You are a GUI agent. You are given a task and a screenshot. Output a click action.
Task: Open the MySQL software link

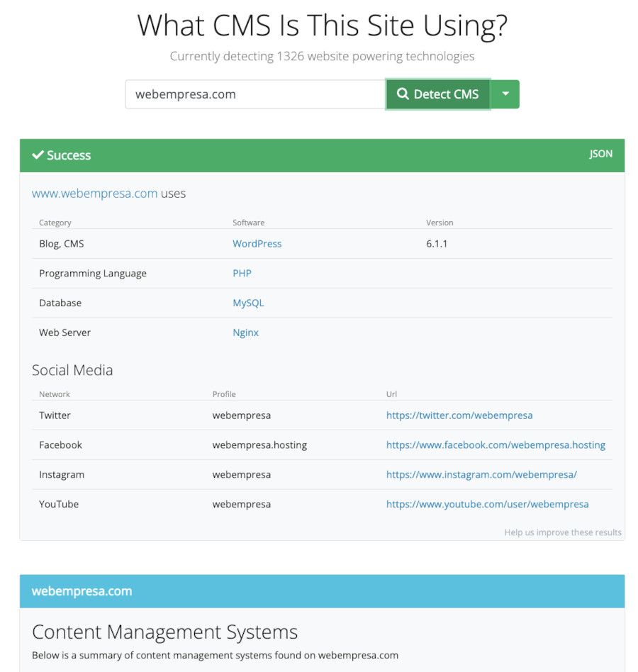click(248, 303)
